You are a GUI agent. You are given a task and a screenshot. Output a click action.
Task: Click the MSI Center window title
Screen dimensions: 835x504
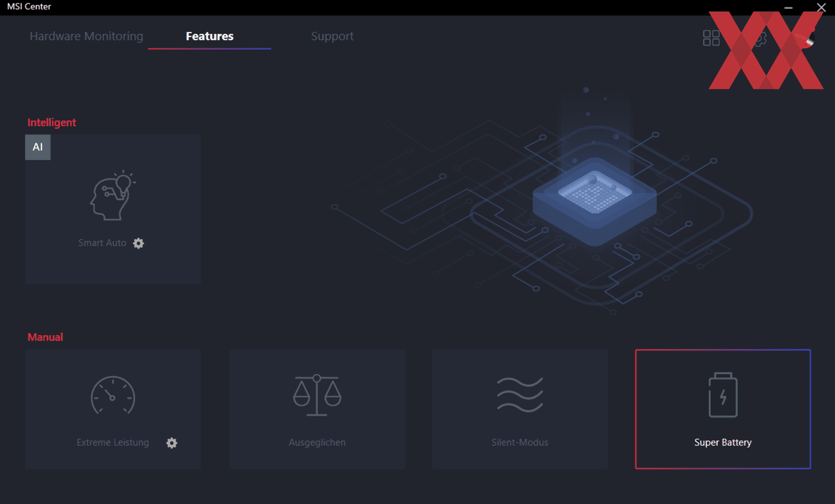(29, 7)
